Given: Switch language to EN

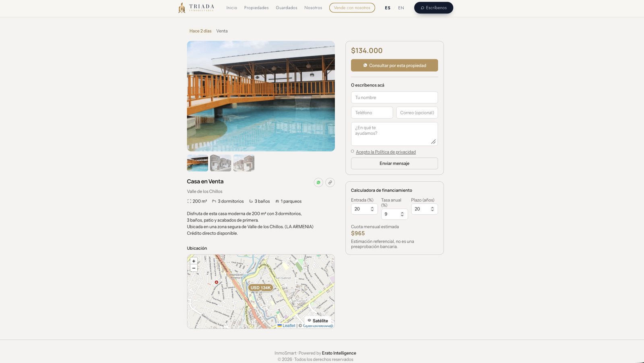Looking at the screenshot, I should (401, 8).
